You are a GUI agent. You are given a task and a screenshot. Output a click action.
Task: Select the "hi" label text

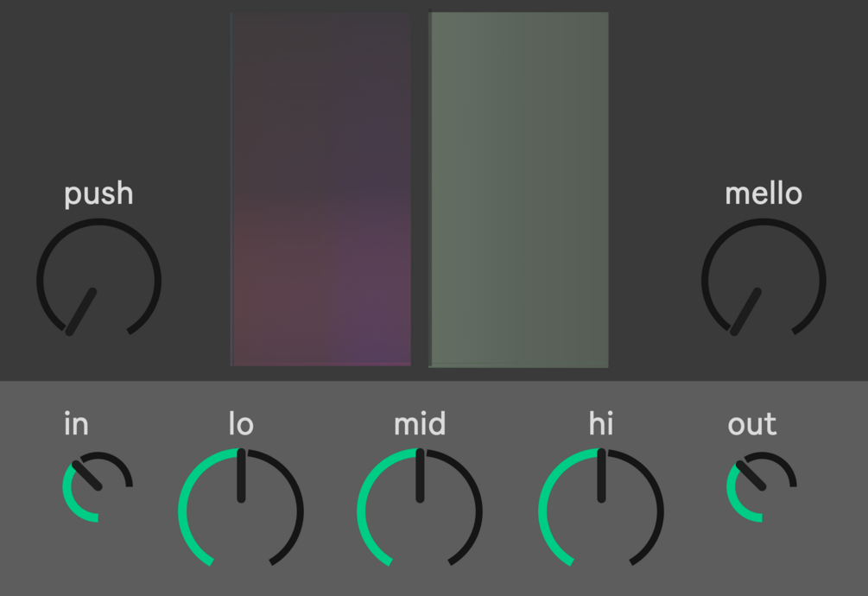click(601, 424)
